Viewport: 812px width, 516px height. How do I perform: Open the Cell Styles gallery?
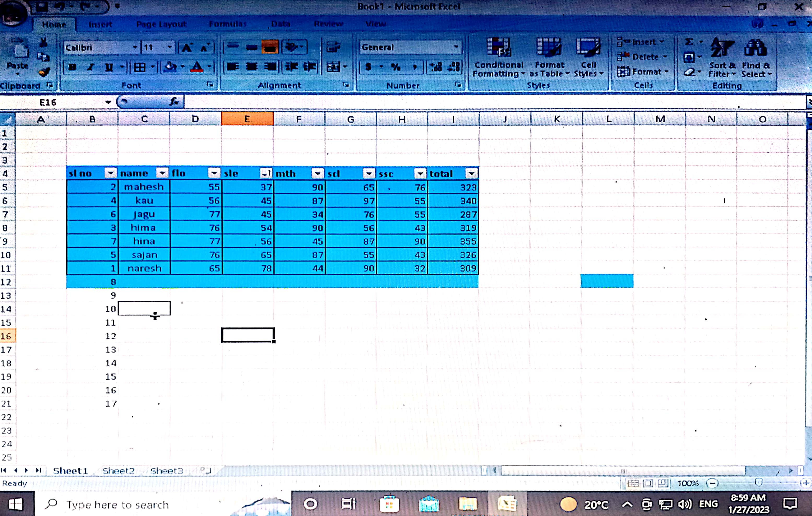[588, 48]
